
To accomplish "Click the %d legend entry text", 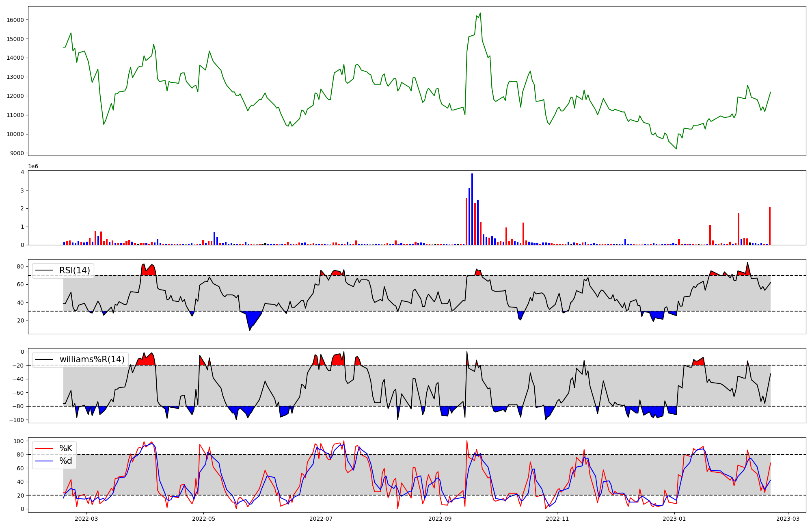I will click(x=66, y=461).
